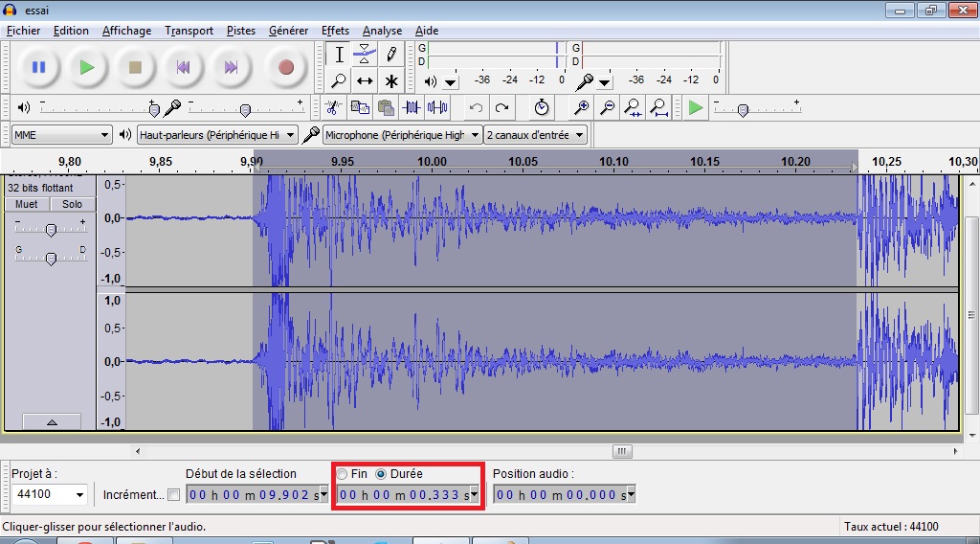Open the Effets menu
This screenshot has width=980, height=544.
pos(336,31)
